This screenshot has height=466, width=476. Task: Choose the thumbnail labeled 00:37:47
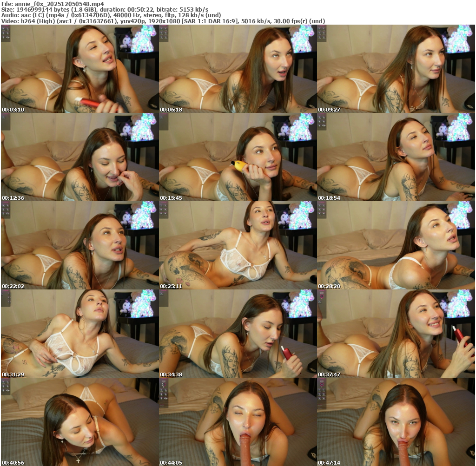(396, 334)
